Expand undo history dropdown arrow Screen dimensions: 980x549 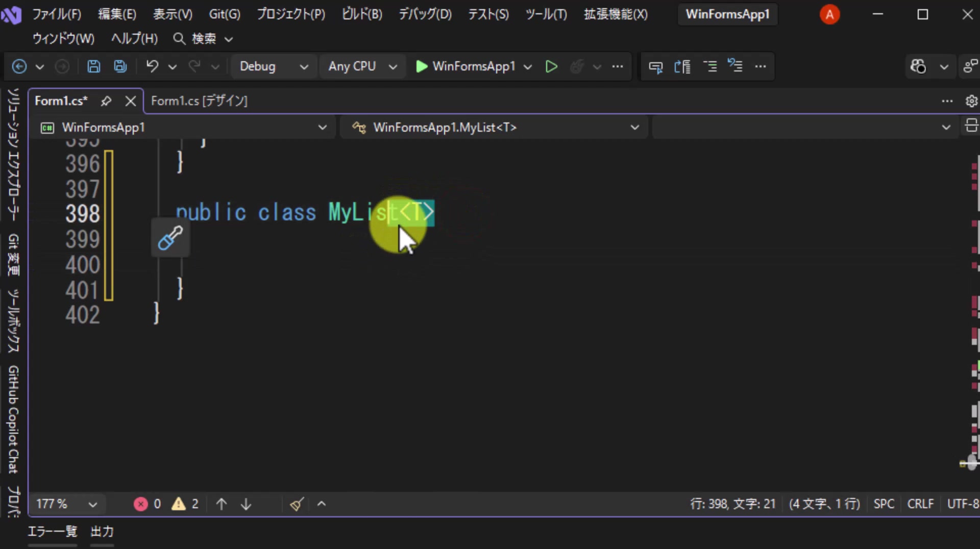[x=173, y=66]
